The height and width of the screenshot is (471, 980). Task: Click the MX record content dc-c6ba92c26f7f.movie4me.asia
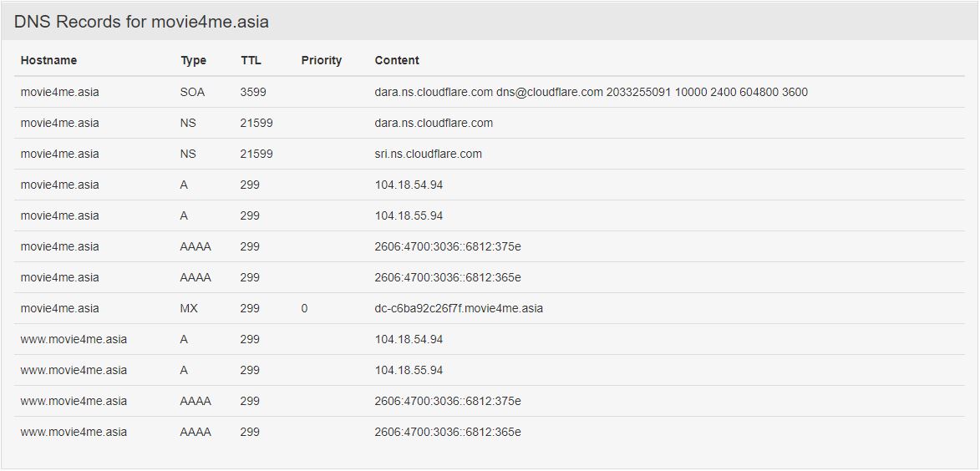(459, 309)
